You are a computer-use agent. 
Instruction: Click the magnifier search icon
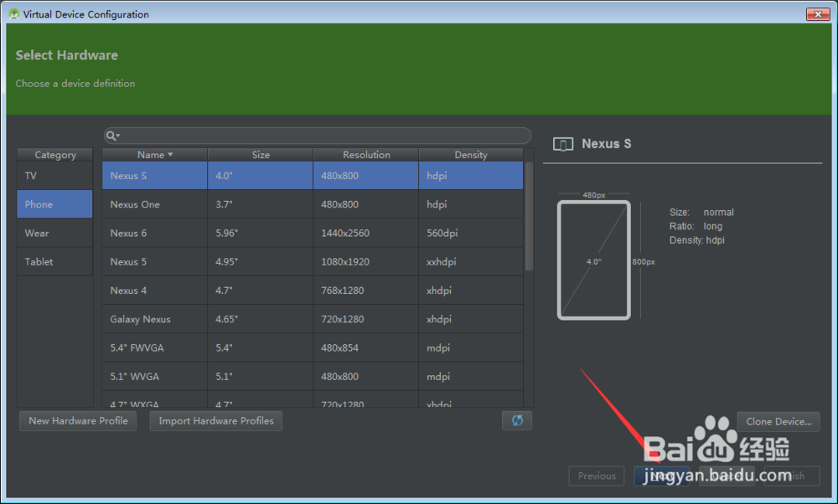[112, 136]
